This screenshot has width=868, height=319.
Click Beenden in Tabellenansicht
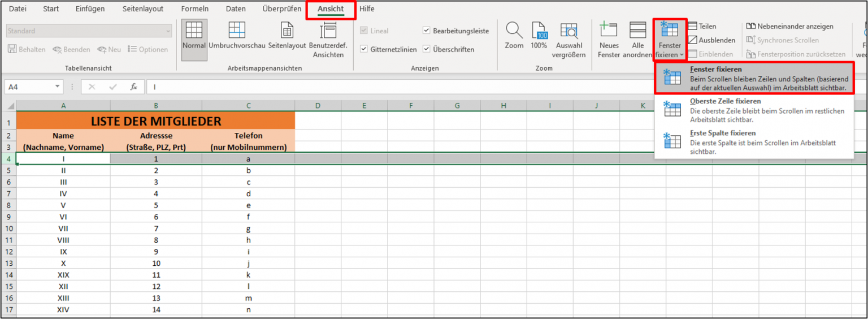pos(71,49)
